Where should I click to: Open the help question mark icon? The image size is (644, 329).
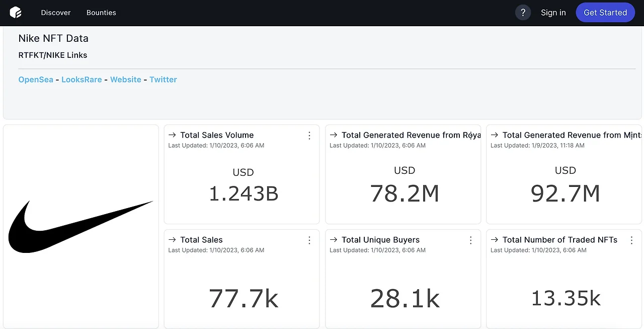coord(523,13)
